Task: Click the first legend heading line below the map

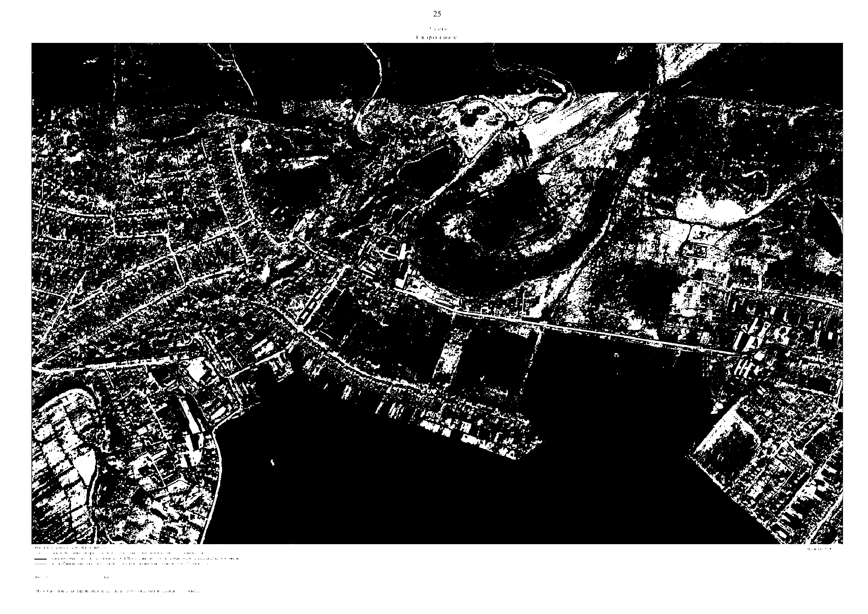Action: point(70,548)
